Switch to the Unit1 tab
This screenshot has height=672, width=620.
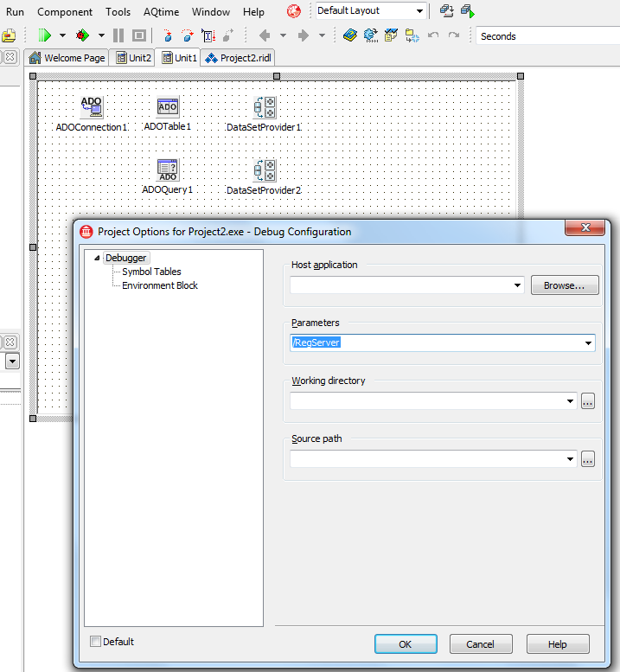[179, 58]
